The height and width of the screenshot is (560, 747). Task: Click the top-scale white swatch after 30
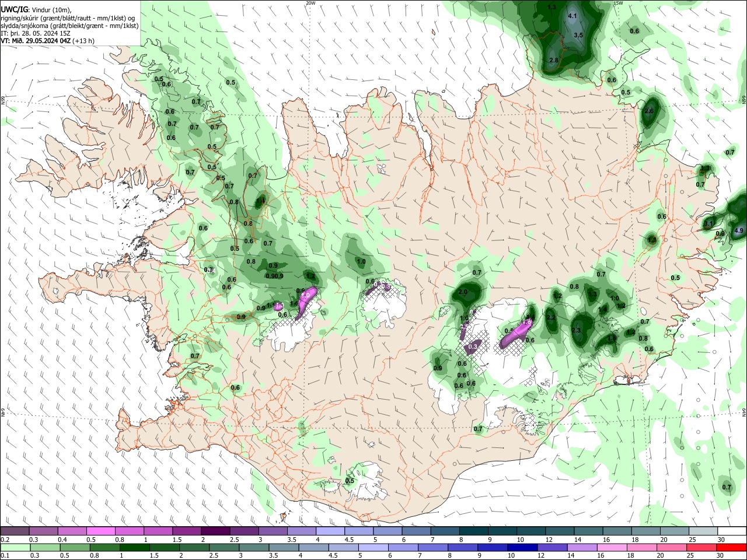click(x=733, y=531)
